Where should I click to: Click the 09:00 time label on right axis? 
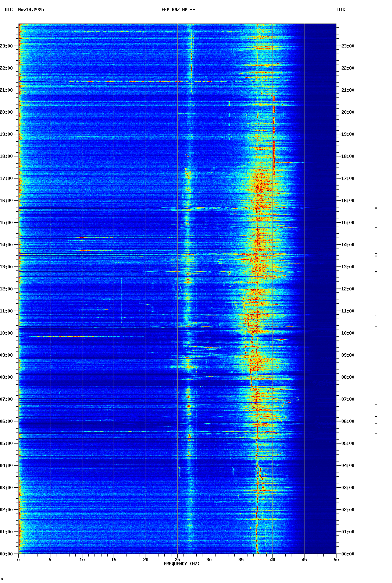(348, 355)
